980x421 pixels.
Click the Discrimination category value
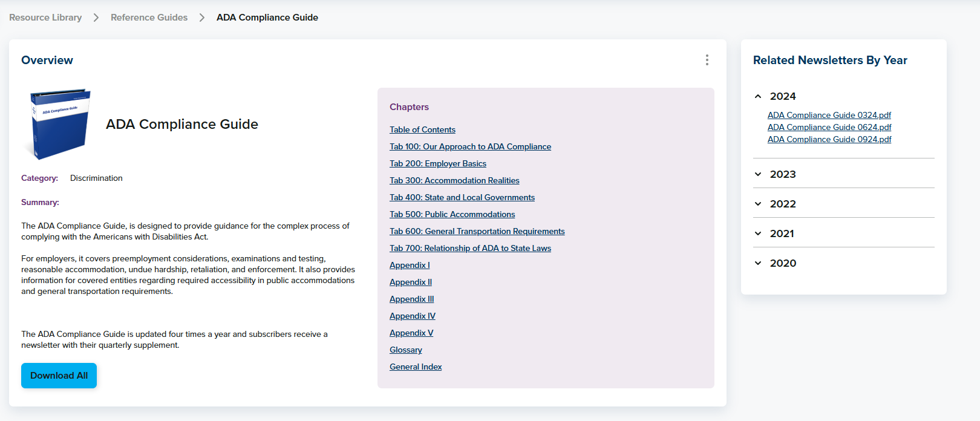(96, 178)
